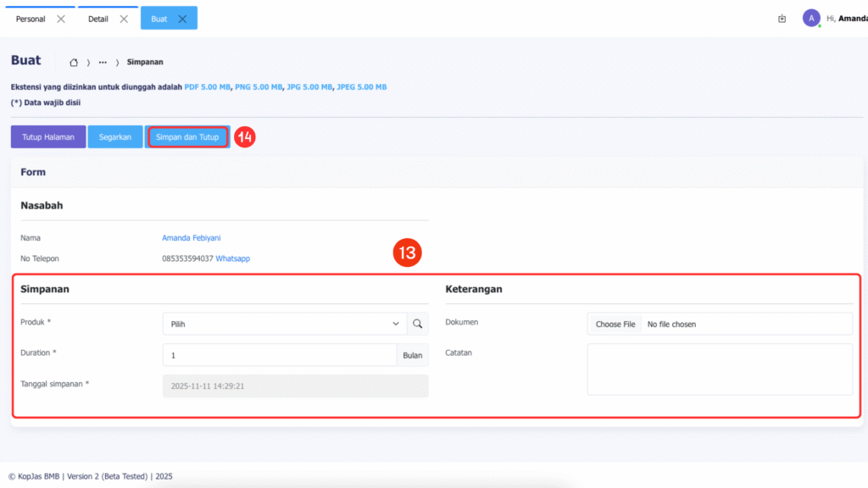The height and width of the screenshot is (488, 868).
Task: Click the search icon beside Produk
Action: coord(418,324)
